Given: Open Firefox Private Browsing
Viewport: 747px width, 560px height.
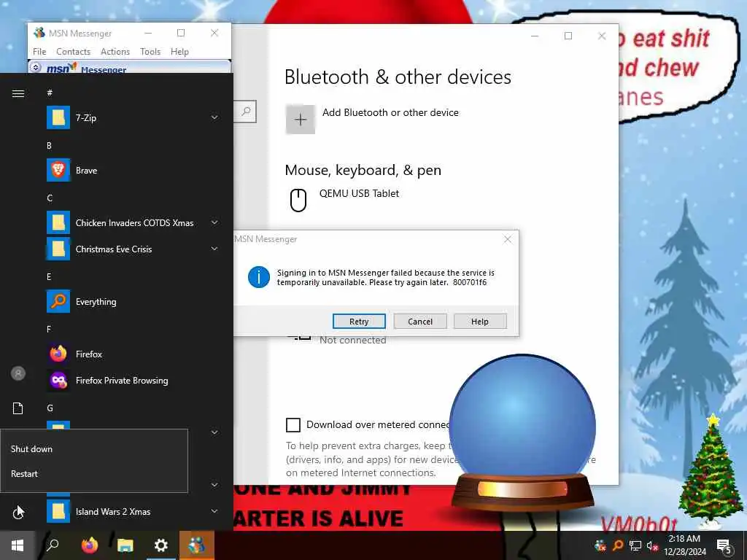Looking at the screenshot, I should [133, 380].
